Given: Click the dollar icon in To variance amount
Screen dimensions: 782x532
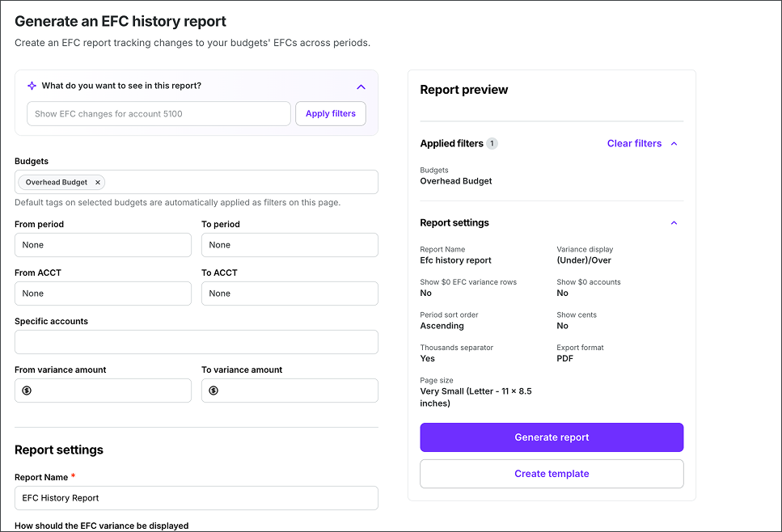Looking at the screenshot, I should [213, 391].
